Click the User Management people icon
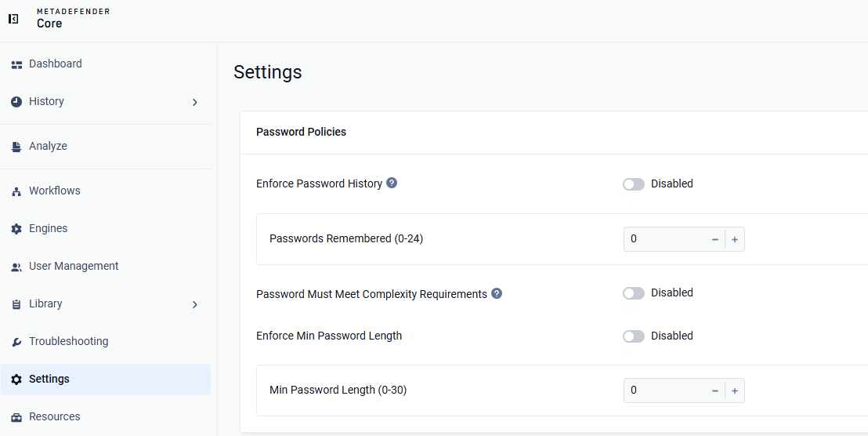The image size is (868, 436). pyautogui.click(x=16, y=267)
